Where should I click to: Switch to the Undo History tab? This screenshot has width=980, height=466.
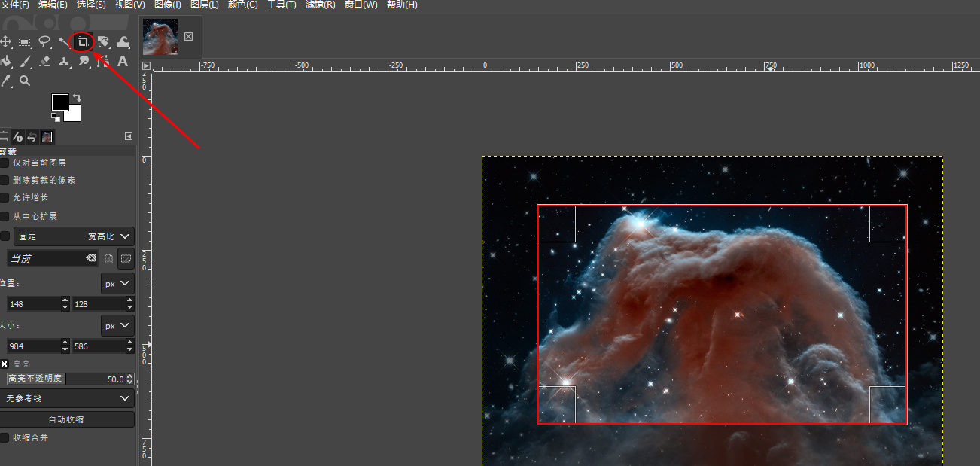(32, 136)
